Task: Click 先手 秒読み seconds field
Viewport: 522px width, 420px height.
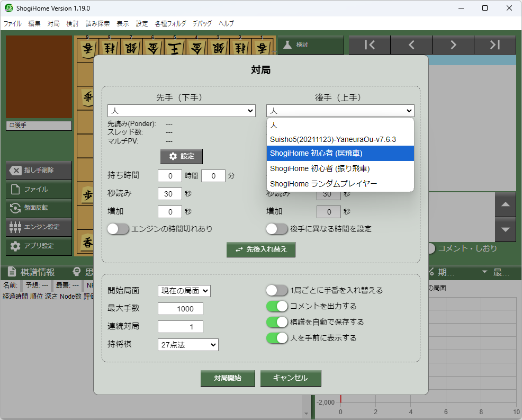Action: [x=170, y=194]
